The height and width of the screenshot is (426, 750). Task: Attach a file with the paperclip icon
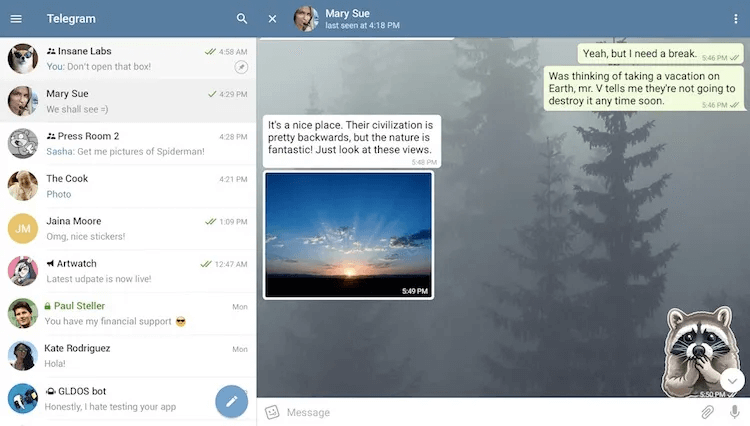[x=707, y=412]
